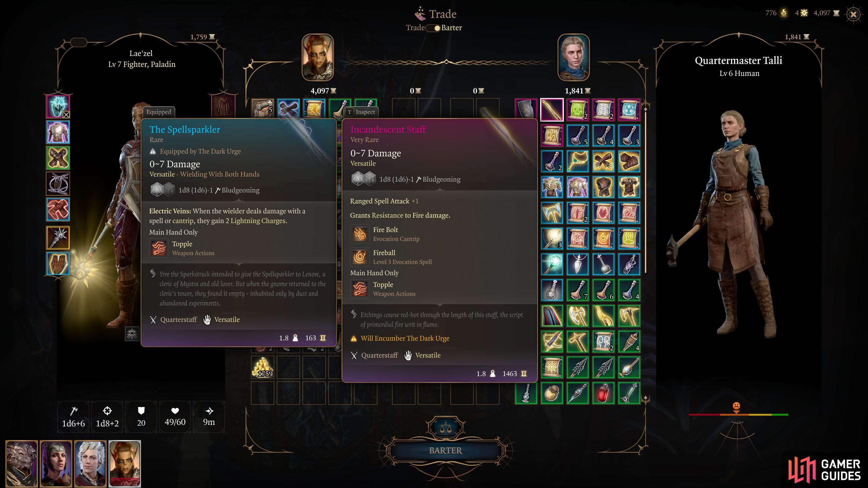Switch to Astarion's party portrait
Image resolution: width=868 pixels, height=488 pixels.
pyautogui.click(x=91, y=464)
